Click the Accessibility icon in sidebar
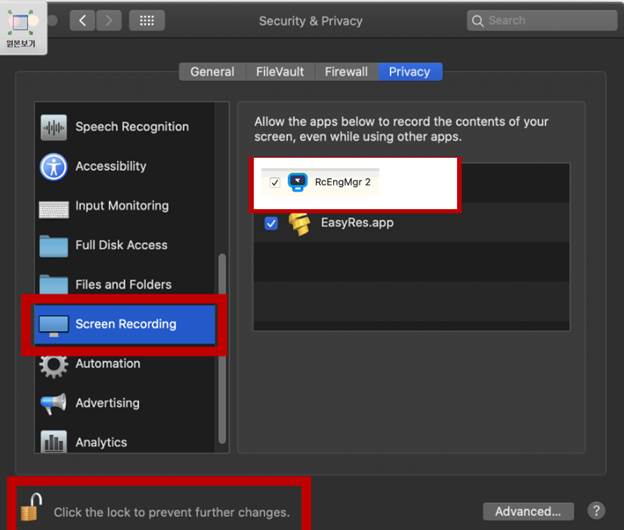Screen dimensions: 624x530 [x=53, y=166]
